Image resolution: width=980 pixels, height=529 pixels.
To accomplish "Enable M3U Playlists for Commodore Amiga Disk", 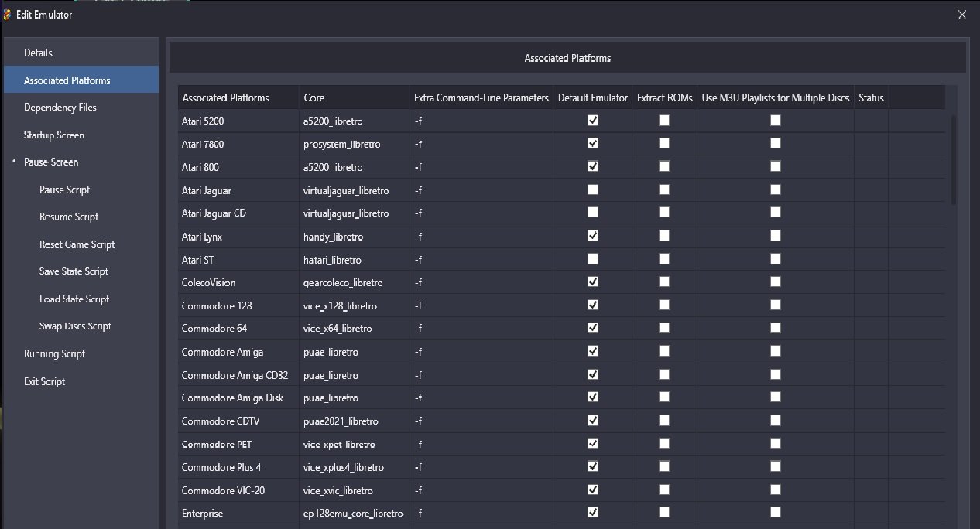I will click(x=776, y=397).
